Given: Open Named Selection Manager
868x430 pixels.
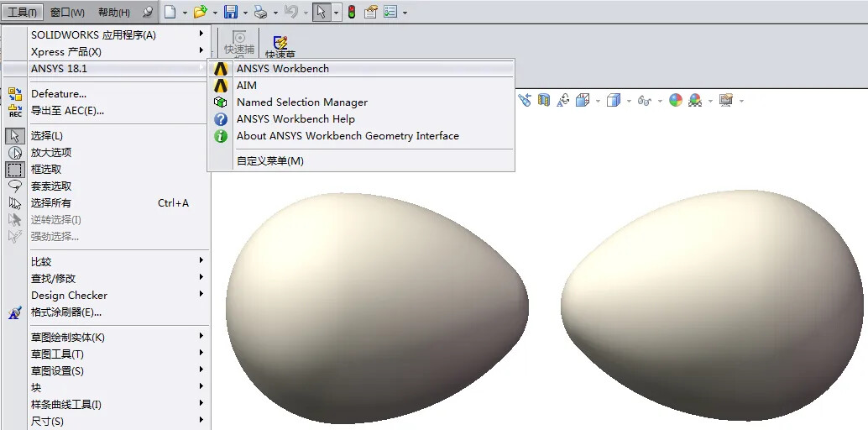Looking at the screenshot, I should pos(301,102).
